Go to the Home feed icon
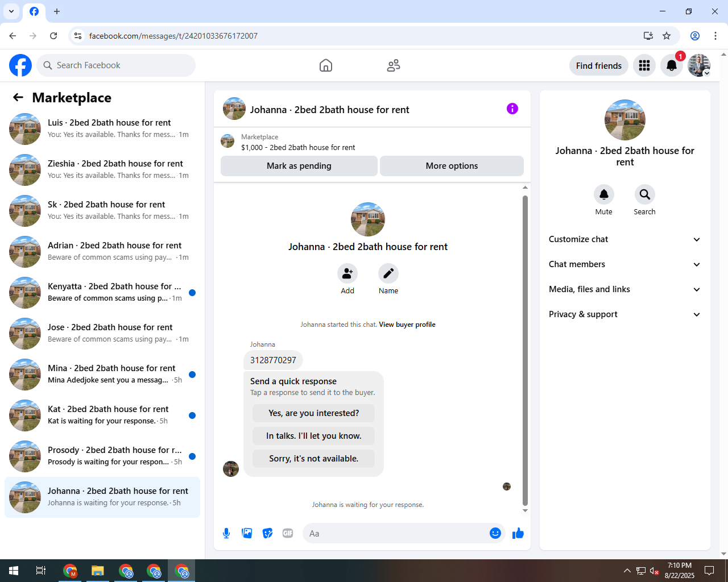 (x=326, y=65)
